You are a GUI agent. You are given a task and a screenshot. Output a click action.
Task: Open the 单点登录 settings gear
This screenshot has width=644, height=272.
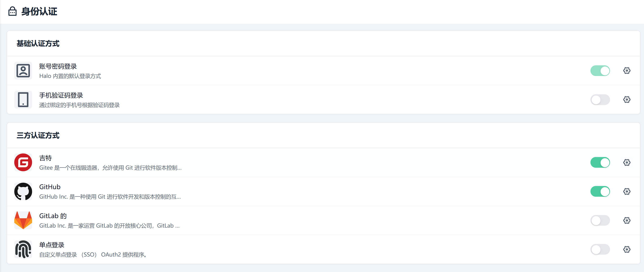tap(626, 249)
